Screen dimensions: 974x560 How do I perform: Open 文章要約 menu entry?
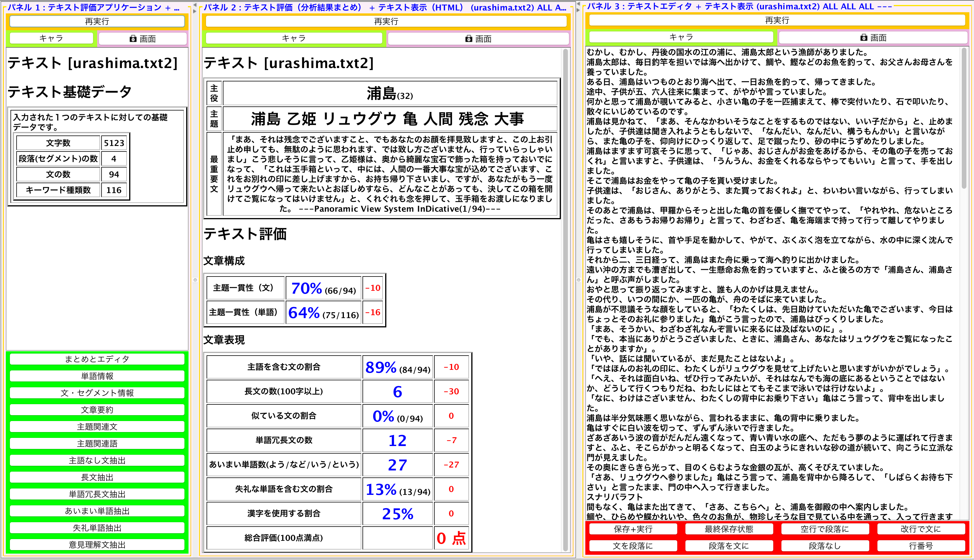pyautogui.click(x=97, y=410)
